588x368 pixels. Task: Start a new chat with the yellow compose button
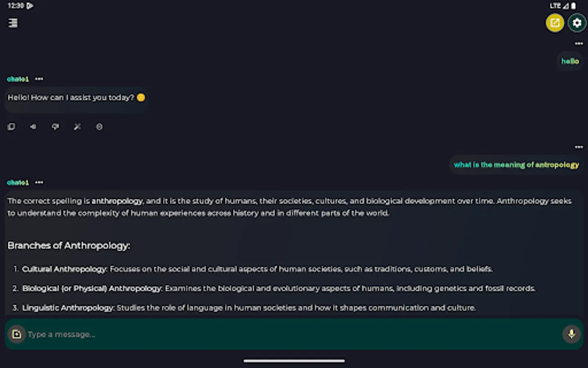coord(555,23)
